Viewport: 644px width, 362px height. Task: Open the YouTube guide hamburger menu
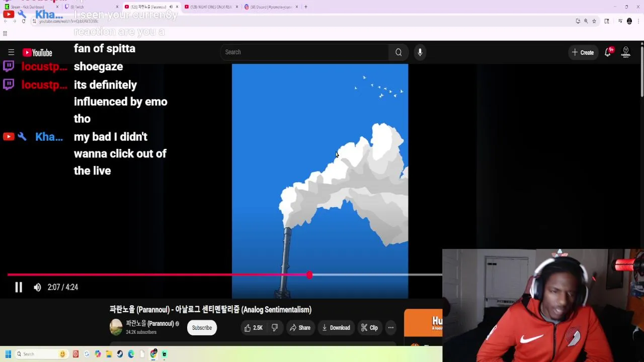tap(11, 52)
